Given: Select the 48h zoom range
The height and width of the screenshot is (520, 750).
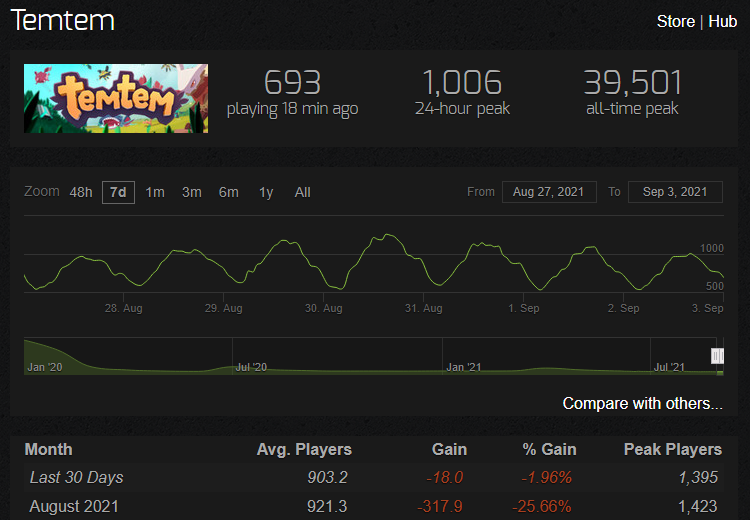Looking at the screenshot, I should (81, 192).
